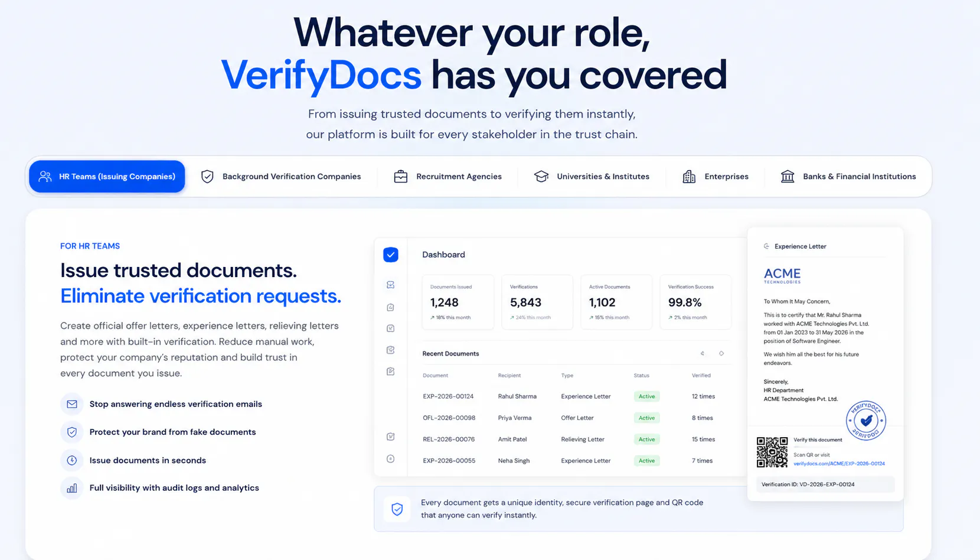Click the Type column header

coord(567,375)
